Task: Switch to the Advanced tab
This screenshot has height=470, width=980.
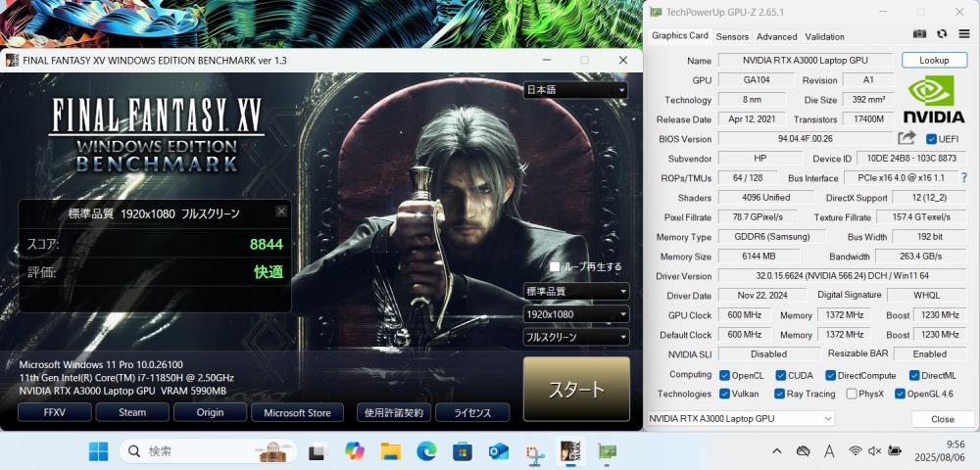Action: click(776, 36)
